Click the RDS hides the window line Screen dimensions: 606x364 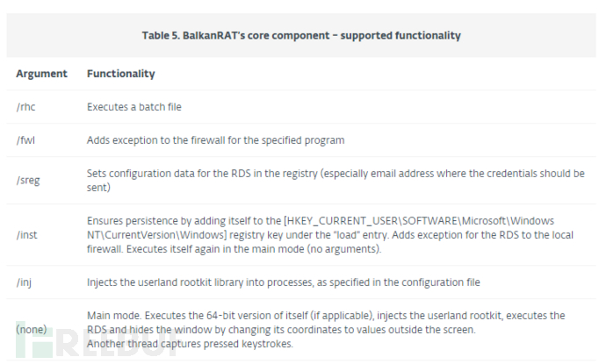pos(281,330)
